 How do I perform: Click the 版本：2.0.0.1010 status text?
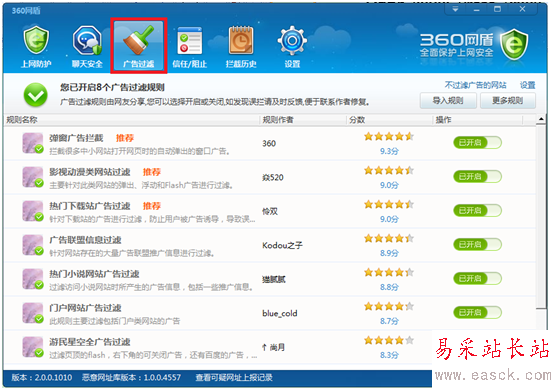point(42,378)
